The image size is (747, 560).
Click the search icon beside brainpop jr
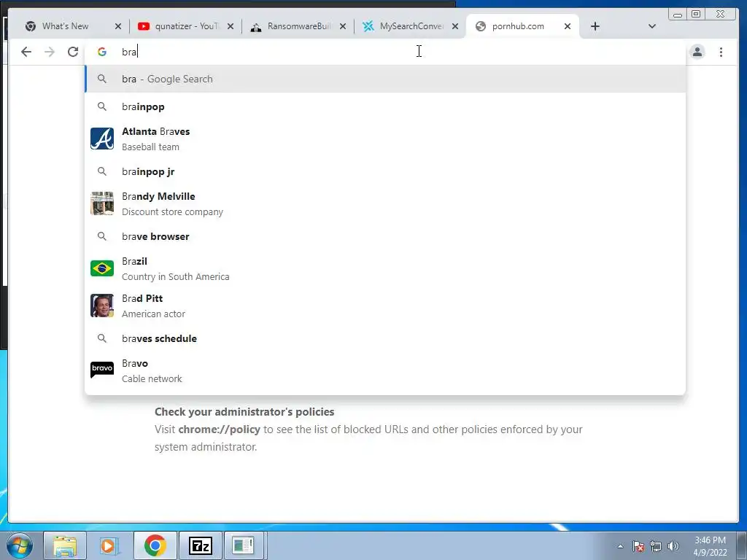tap(102, 171)
